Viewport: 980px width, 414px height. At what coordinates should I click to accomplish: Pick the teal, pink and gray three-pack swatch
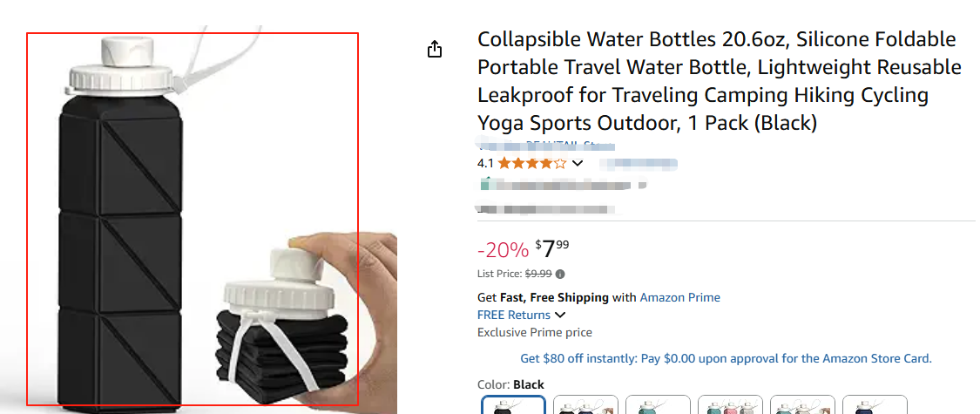pos(730,405)
